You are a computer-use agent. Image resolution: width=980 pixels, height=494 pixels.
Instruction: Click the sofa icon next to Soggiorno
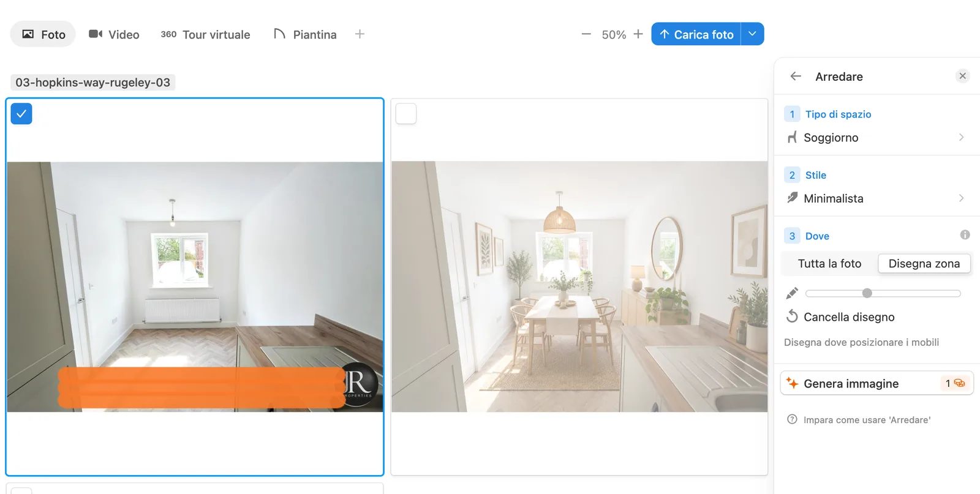pos(792,137)
